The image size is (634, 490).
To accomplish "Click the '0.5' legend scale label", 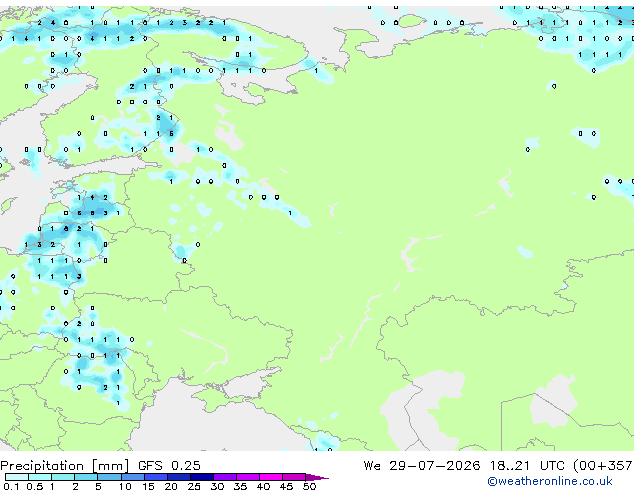I will tap(35, 486).
